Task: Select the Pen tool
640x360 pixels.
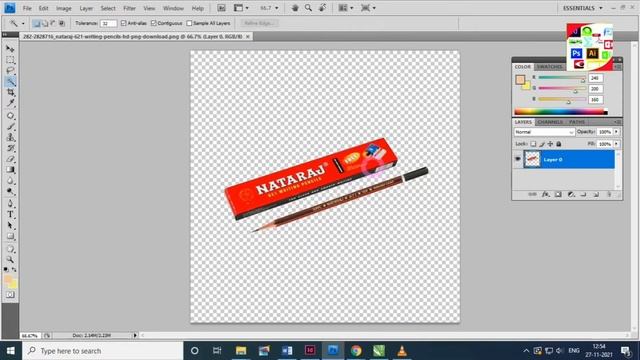Action: tap(10, 204)
